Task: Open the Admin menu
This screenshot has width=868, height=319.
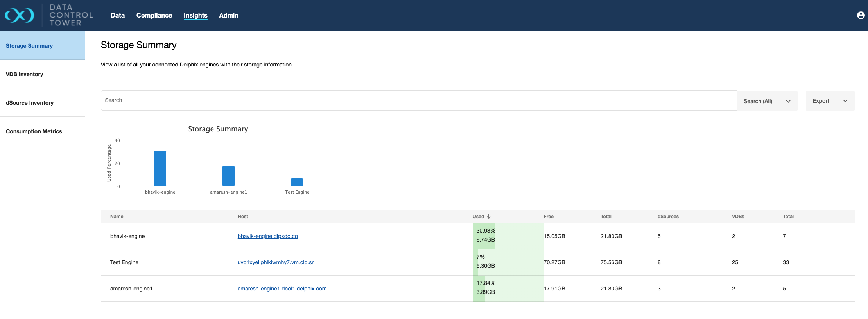Action: tap(228, 15)
